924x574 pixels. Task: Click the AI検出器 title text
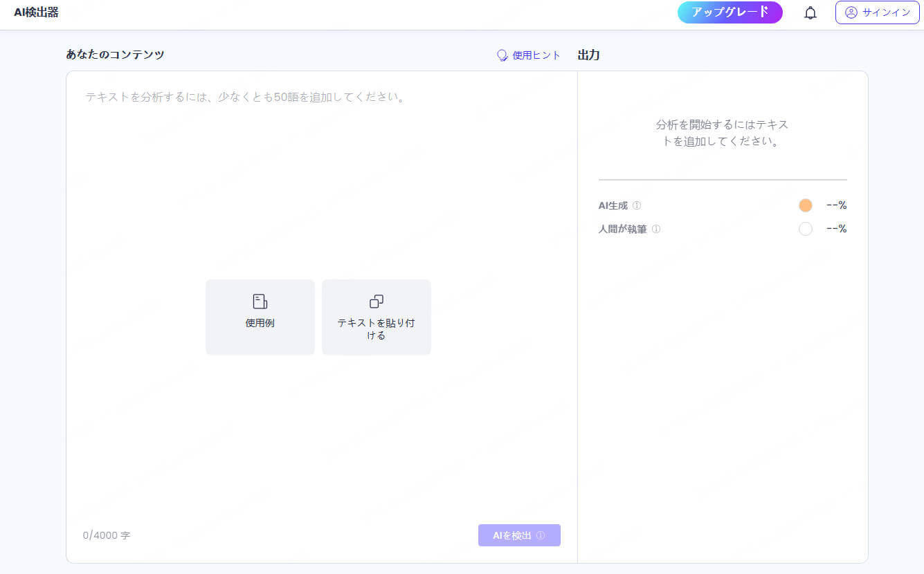(x=36, y=12)
